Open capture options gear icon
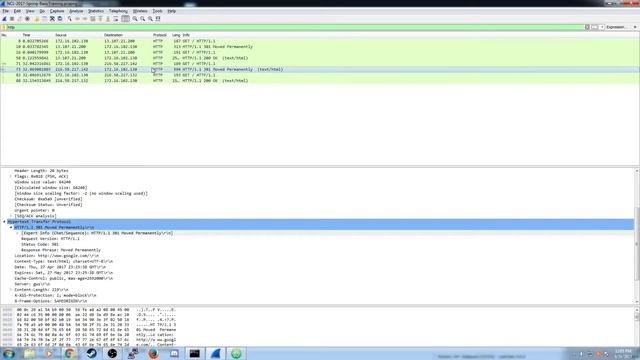 pyautogui.click(x=27, y=19)
